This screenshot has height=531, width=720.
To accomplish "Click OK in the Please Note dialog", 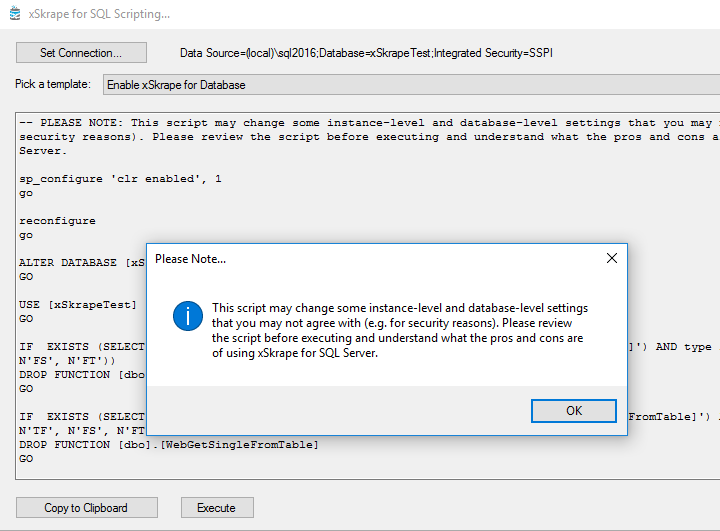I will coord(574,411).
